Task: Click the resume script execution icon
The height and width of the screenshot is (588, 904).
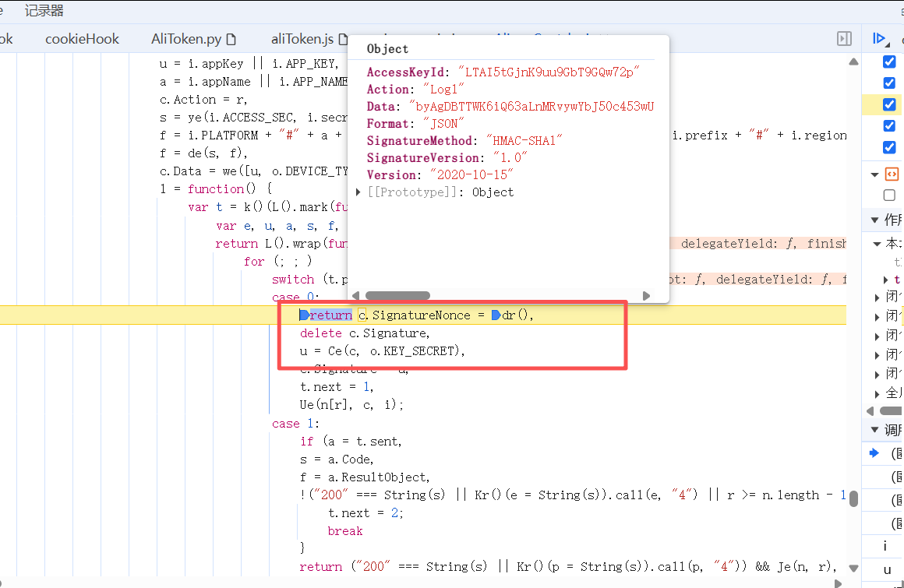Action: point(878,39)
